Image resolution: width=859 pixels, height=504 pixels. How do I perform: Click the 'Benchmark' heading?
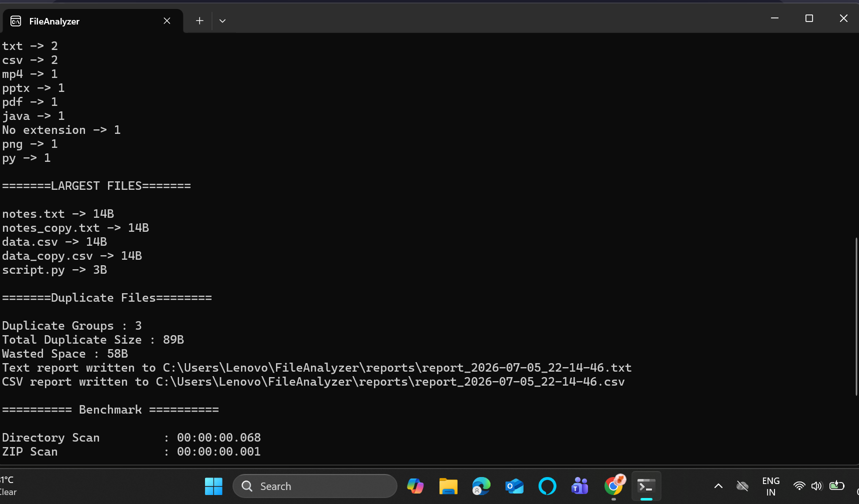tap(110, 410)
